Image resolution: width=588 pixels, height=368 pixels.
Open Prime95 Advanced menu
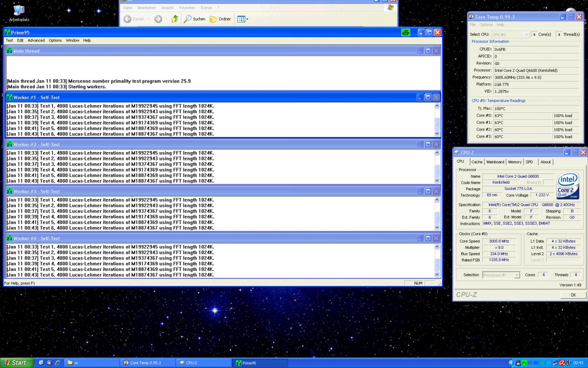pyautogui.click(x=36, y=40)
